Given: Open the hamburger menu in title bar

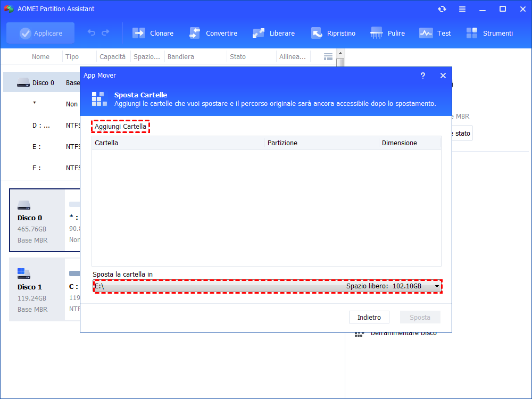Looking at the screenshot, I should click(x=462, y=9).
